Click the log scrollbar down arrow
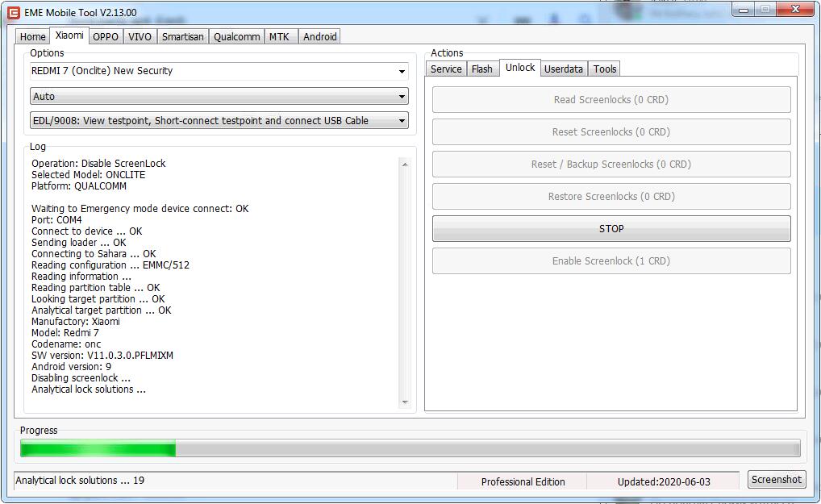 (x=405, y=402)
